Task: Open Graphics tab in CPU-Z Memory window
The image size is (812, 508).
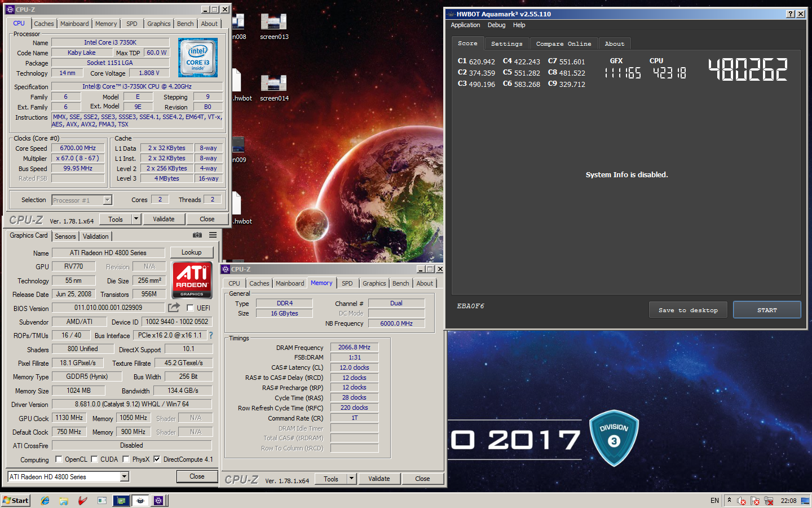Action: (374, 283)
